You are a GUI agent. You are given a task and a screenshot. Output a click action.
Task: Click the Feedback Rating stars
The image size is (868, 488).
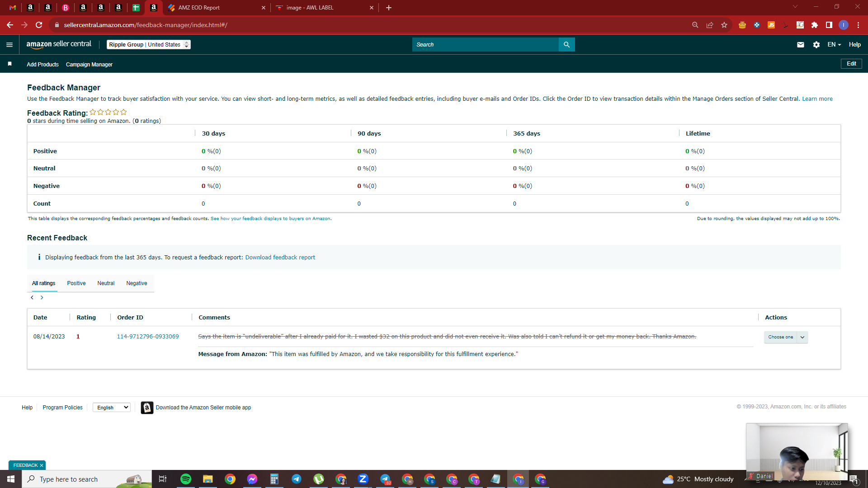(108, 112)
